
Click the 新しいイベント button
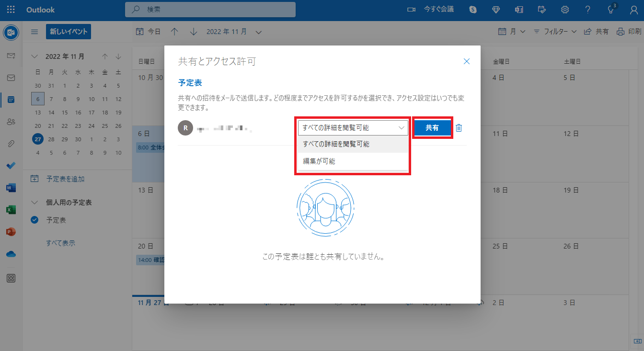[69, 32]
